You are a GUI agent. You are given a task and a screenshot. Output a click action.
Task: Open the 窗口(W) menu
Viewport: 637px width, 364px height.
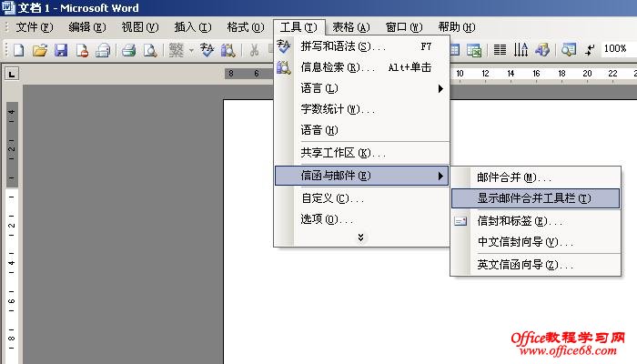404,27
